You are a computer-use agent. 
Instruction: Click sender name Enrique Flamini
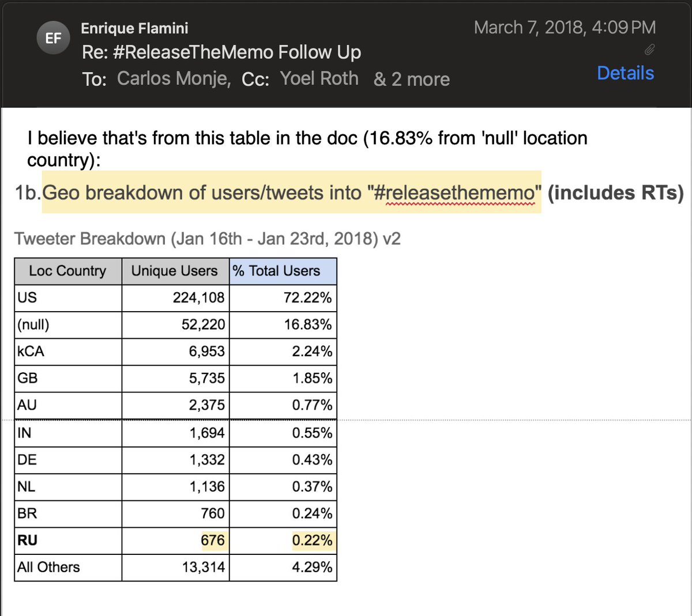click(x=134, y=28)
